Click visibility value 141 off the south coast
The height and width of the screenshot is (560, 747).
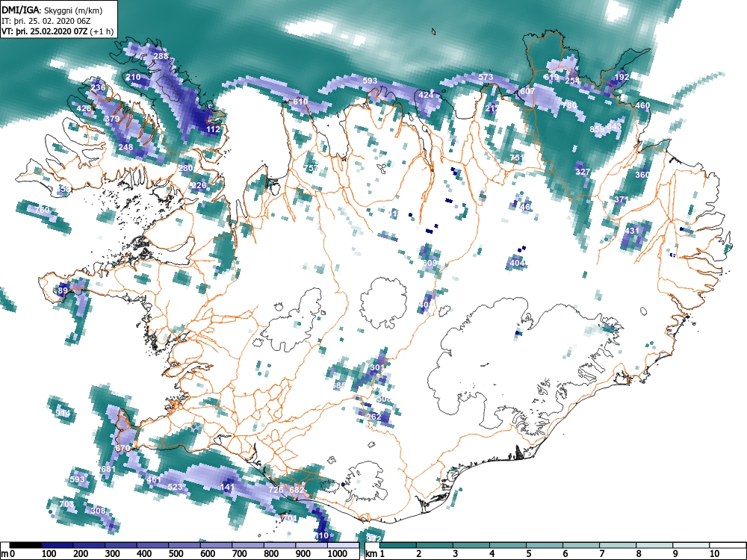(228, 487)
